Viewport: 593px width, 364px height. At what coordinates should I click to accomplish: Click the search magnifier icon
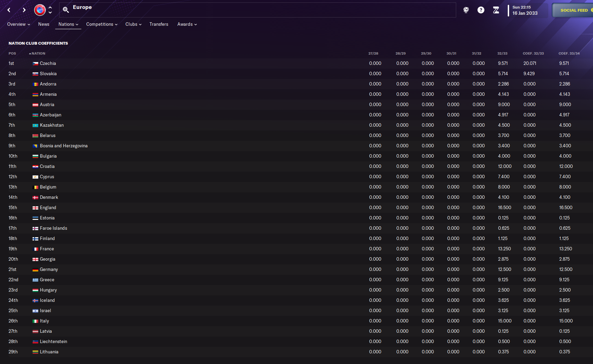tap(66, 10)
